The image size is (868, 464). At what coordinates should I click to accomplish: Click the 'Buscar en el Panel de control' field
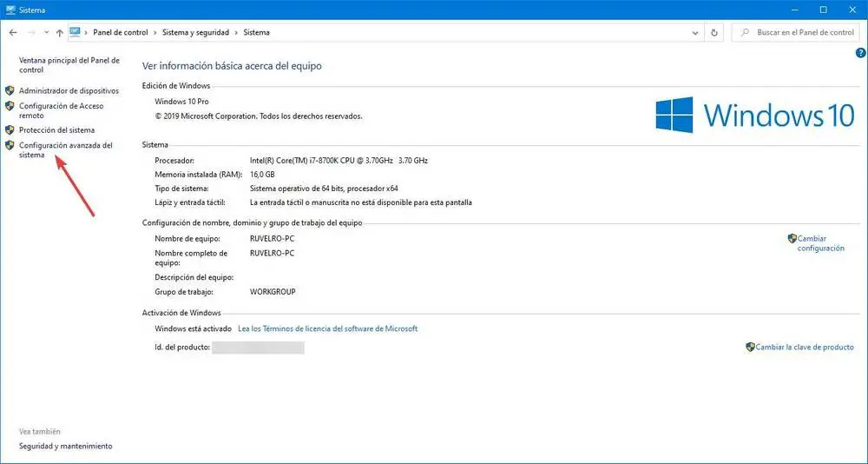[795, 33]
